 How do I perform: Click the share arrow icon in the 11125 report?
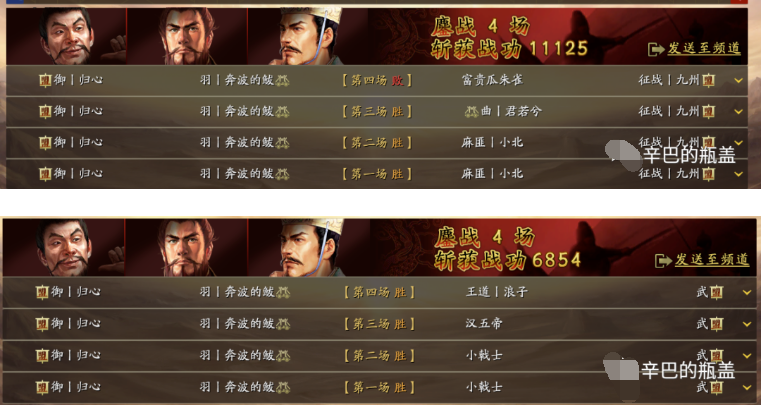click(656, 49)
